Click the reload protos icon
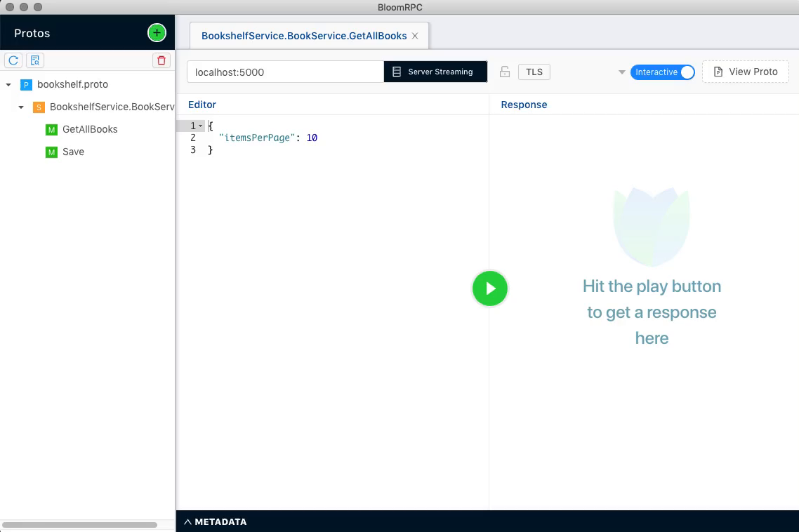The width and height of the screenshot is (799, 532). point(13,60)
